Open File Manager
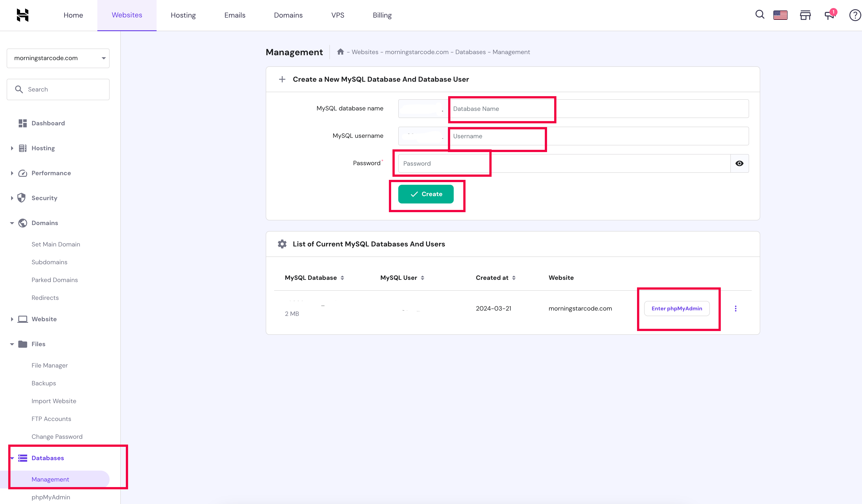Image resolution: width=862 pixels, height=504 pixels. [50, 365]
